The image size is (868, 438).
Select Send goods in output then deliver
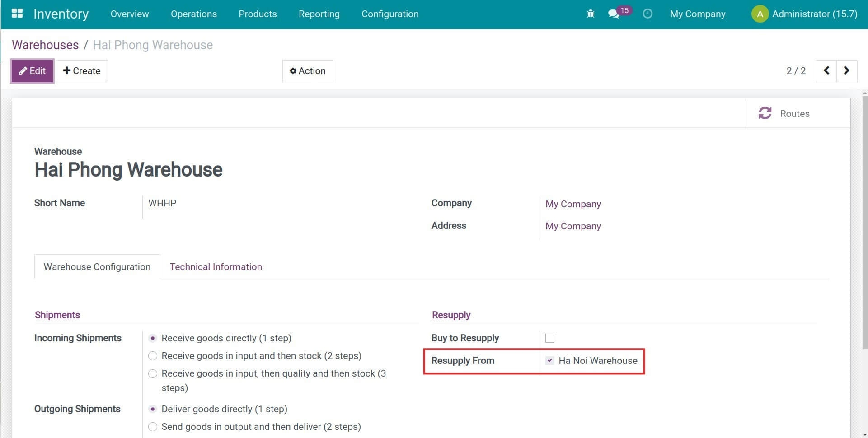pyautogui.click(x=153, y=427)
